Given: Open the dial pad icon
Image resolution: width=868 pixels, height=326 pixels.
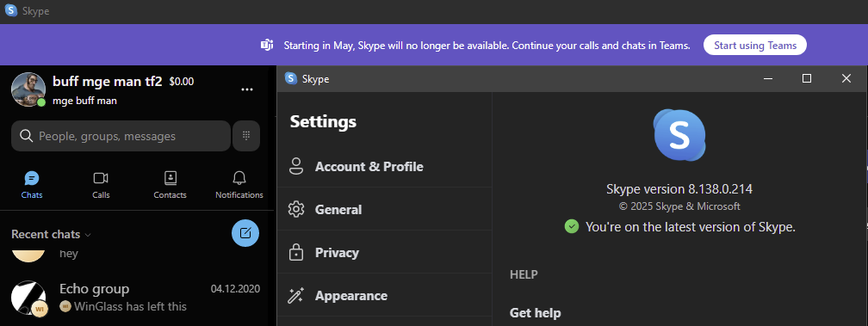Looking at the screenshot, I should (246, 136).
